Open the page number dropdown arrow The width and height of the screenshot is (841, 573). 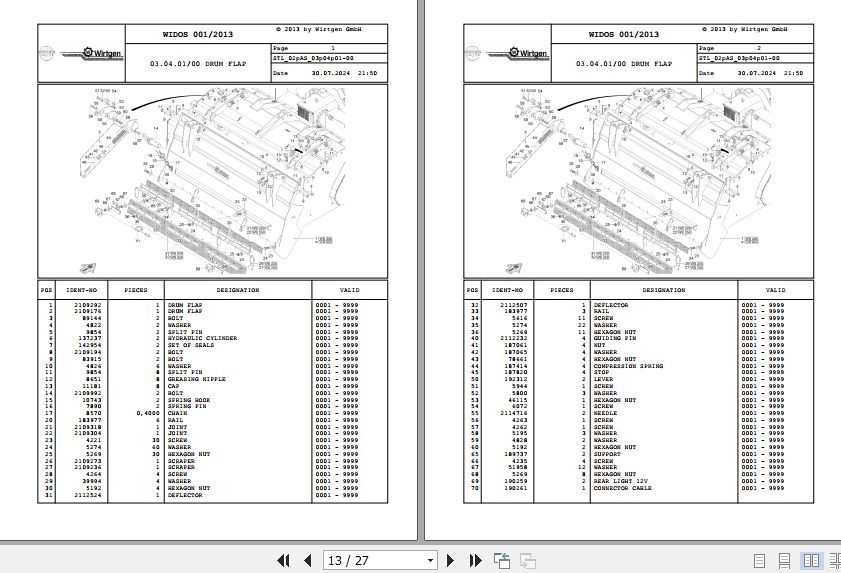430,561
